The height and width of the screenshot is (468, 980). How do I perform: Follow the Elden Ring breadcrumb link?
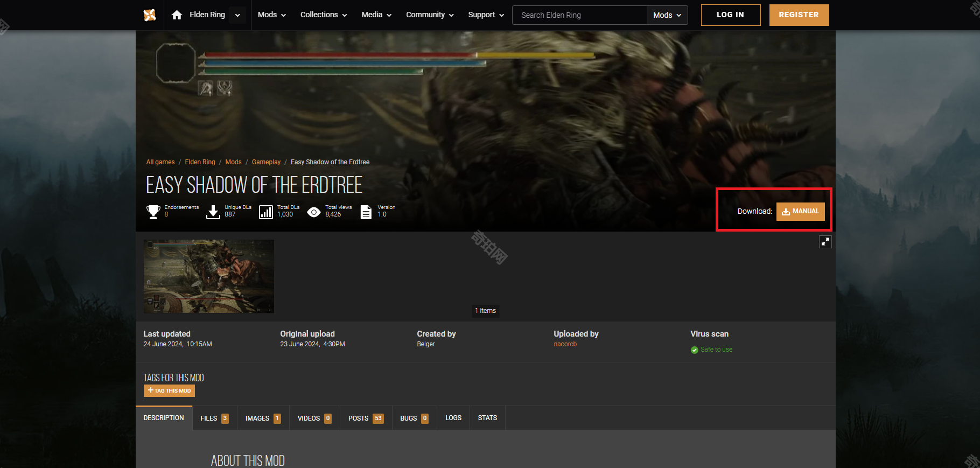(200, 162)
